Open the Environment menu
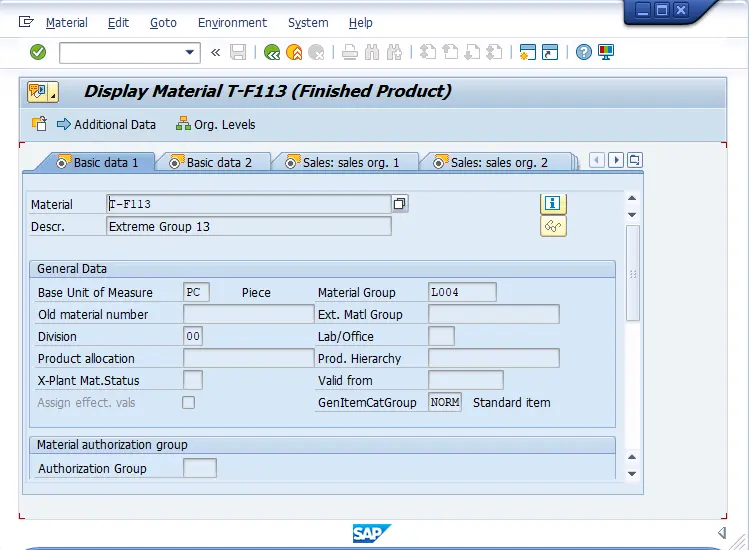Viewport: 749px width, 550px height. (x=232, y=22)
